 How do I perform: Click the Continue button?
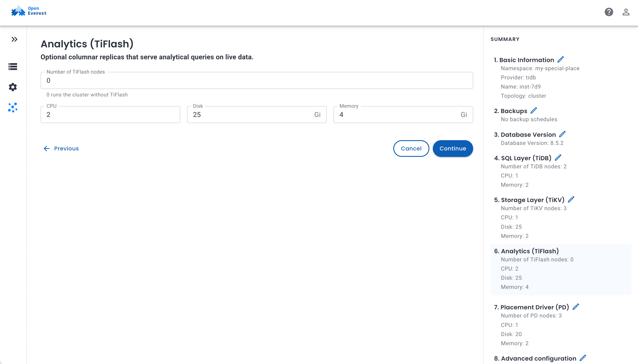(453, 149)
